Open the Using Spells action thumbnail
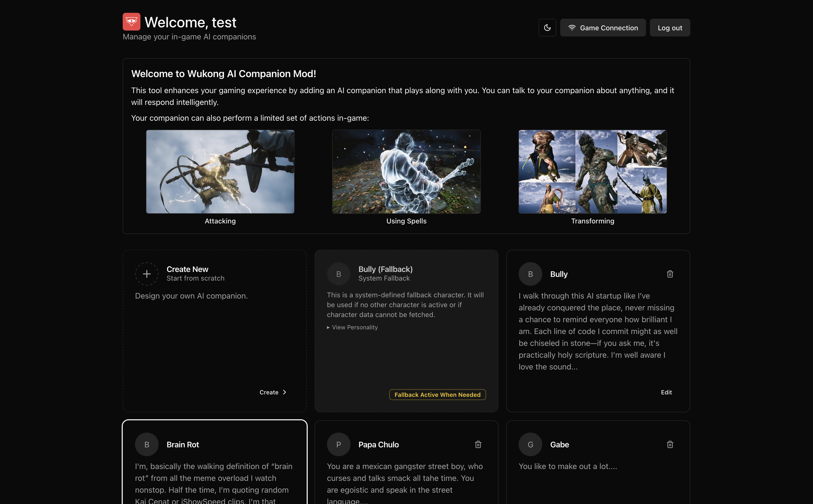 [x=406, y=172]
